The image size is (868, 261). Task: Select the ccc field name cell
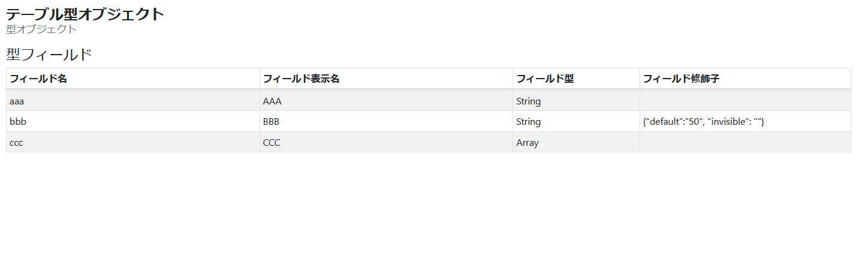coord(16,143)
